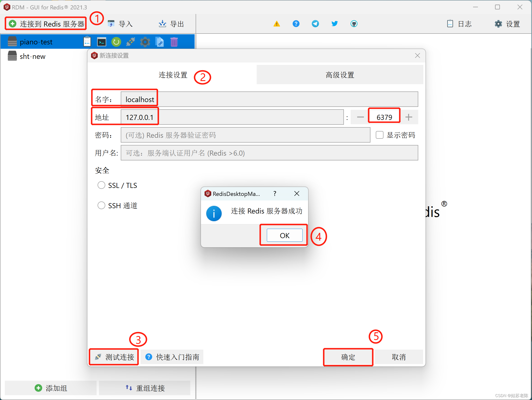
Task: Click duplicate connection icon for piano-test
Action: 160,42
